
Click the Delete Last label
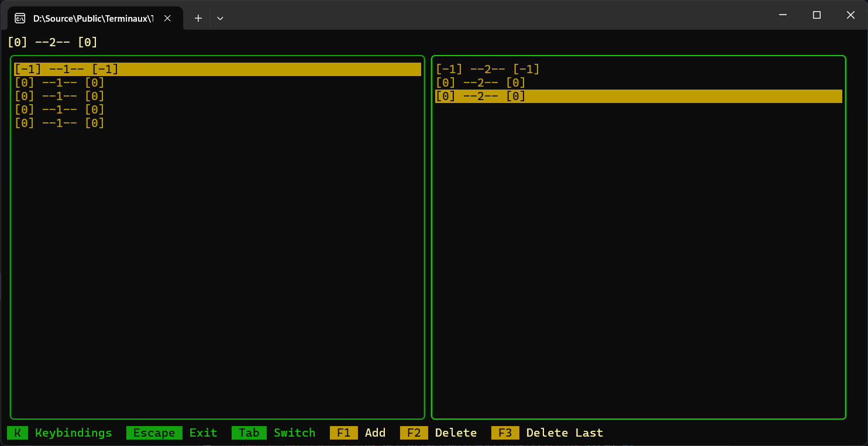click(x=565, y=433)
